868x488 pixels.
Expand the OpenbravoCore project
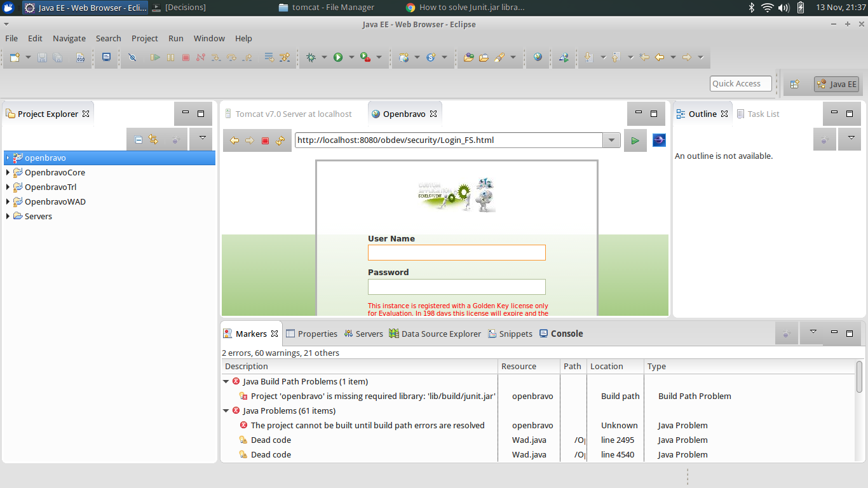pos(8,172)
